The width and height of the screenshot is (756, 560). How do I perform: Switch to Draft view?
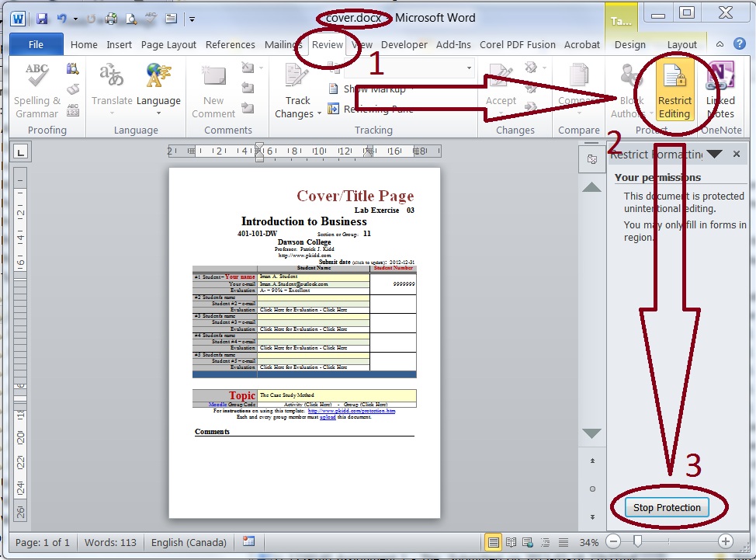click(564, 543)
